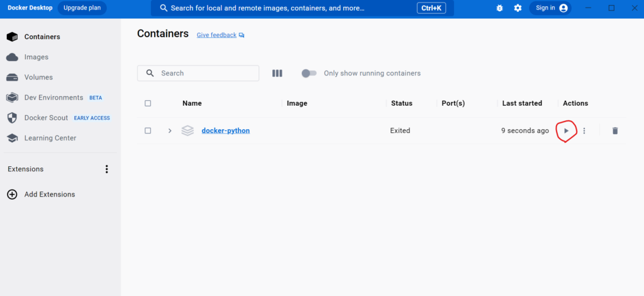The height and width of the screenshot is (296, 644).
Task: Click the columns layout icon
Action: [x=277, y=73]
